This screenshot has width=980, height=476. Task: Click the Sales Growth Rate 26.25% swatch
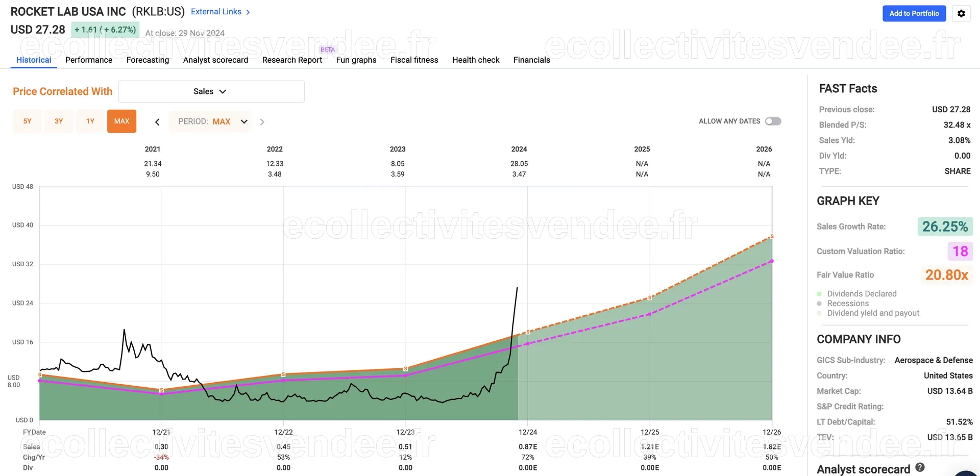pos(945,227)
